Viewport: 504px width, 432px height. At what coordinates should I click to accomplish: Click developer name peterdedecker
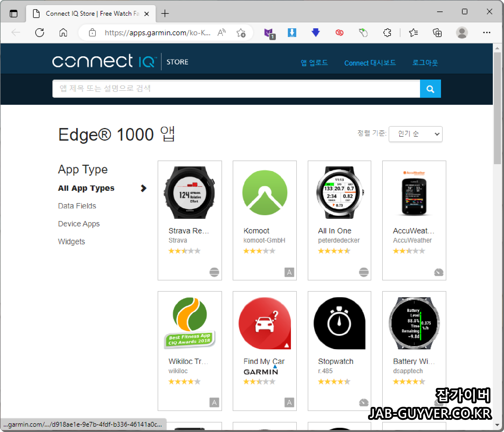[x=339, y=240]
